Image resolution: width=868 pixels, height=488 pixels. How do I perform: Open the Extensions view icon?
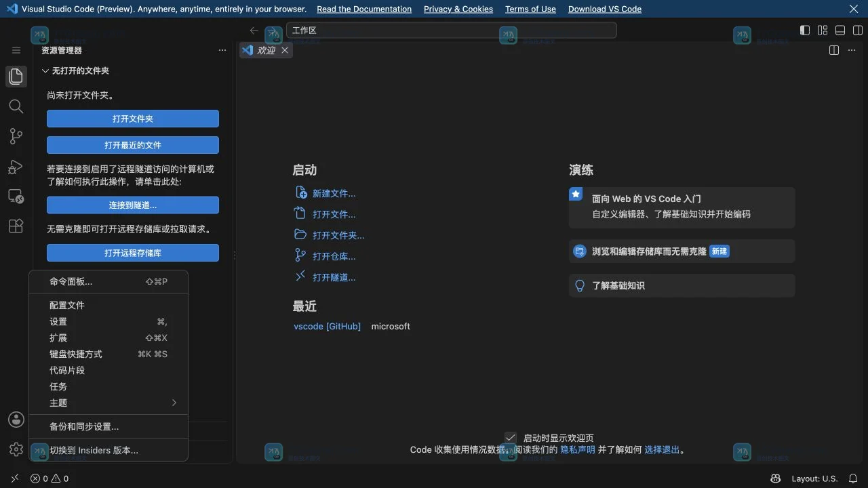tap(16, 226)
